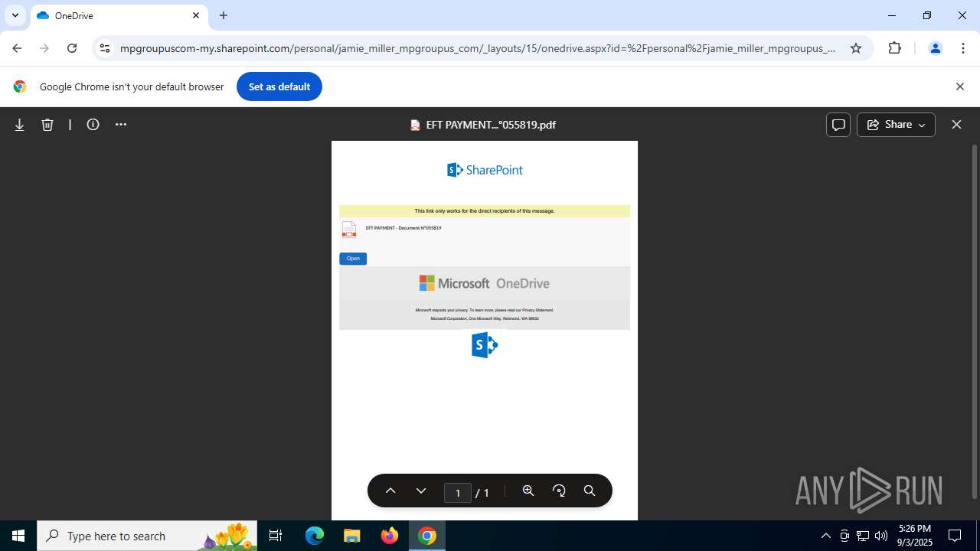This screenshot has width=980, height=551.
Task: Click the taskbar clock showing 5:26 PM
Action: pos(915,536)
